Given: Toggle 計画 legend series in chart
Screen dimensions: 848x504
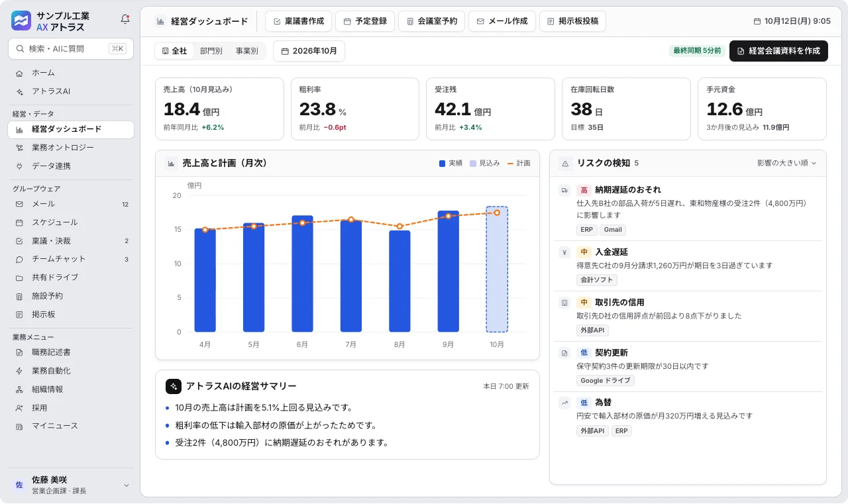Looking at the screenshot, I should (x=519, y=163).
